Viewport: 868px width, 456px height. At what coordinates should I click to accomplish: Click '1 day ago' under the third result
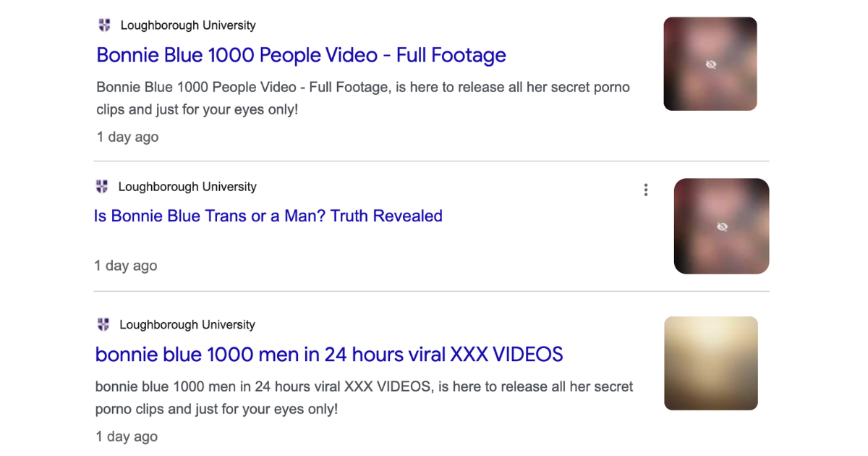pos(127,436)
